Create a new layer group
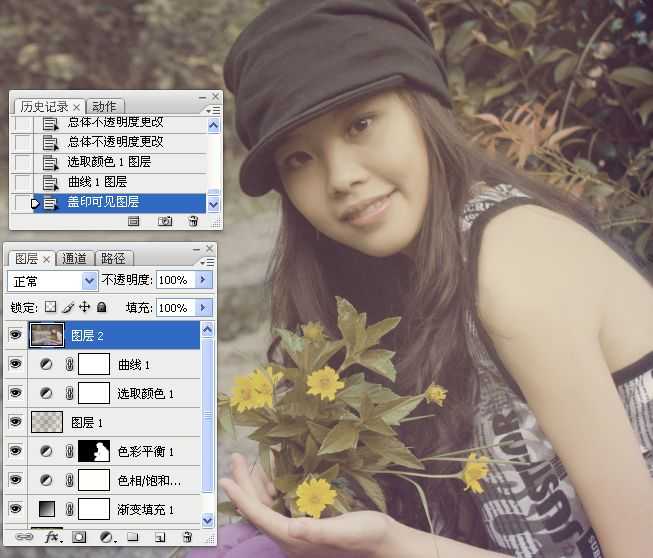 coord(133,537)
